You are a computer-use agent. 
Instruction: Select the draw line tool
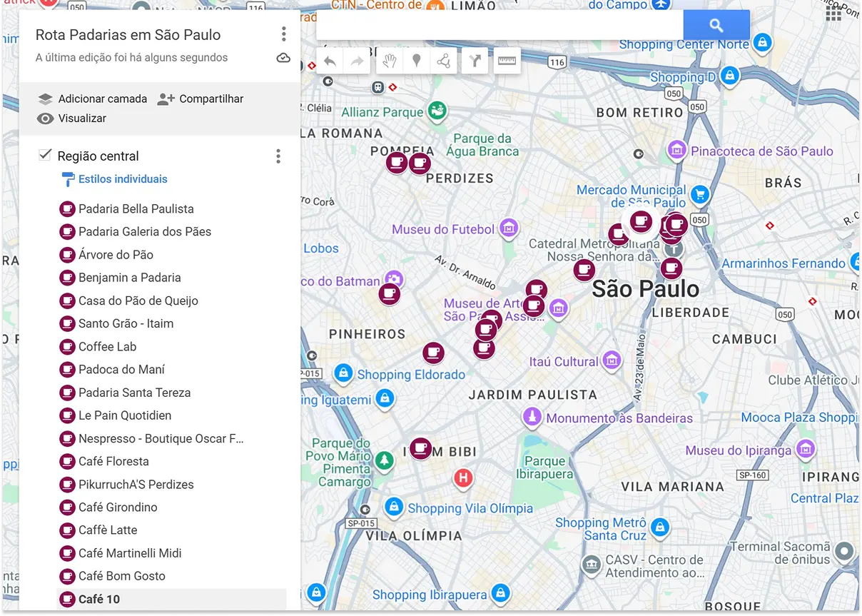444,61
